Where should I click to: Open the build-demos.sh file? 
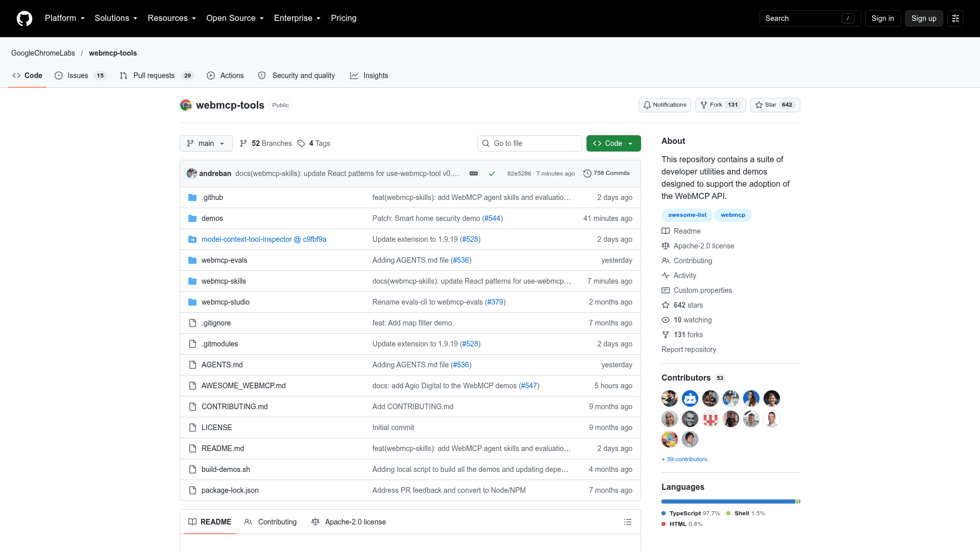pos(226,469)
